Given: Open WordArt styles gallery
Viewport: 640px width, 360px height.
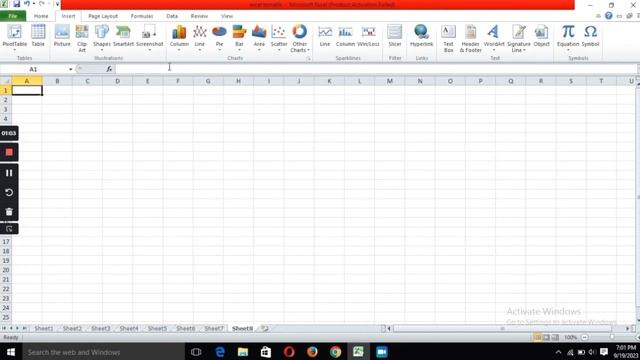Looking at the screenshot, I should [x=494, y=38].
